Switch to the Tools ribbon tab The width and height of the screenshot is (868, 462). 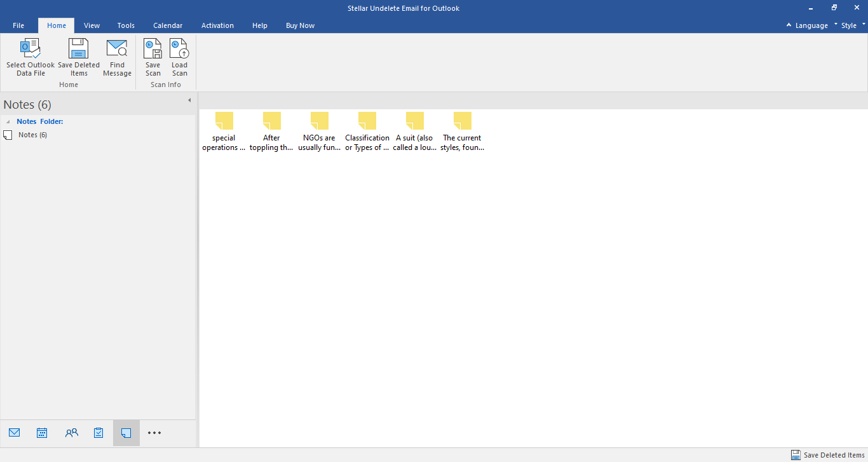[x=126, y=25]
